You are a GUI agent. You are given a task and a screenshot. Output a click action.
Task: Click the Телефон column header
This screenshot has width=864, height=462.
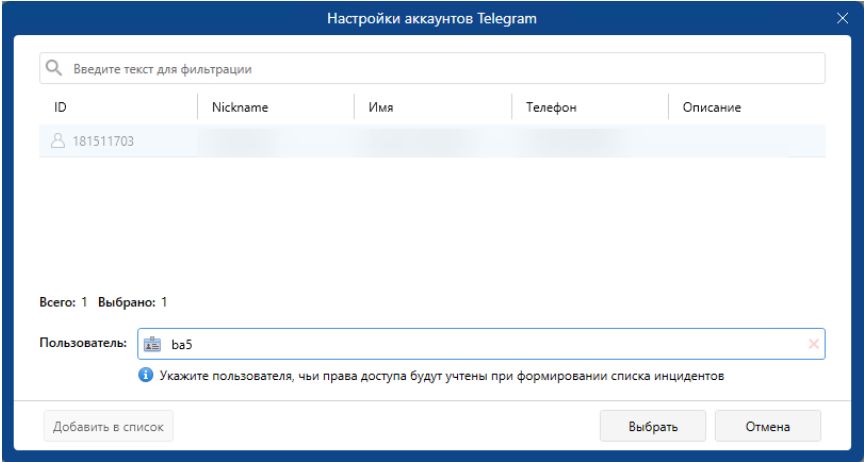tap(551, 107)
